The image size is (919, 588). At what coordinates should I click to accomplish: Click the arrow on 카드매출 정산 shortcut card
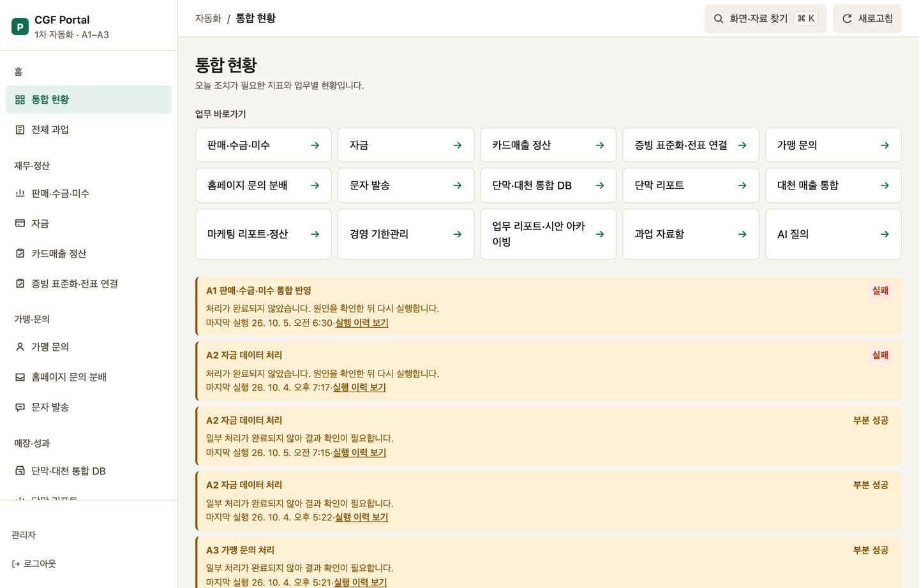(x=600, y=145)
